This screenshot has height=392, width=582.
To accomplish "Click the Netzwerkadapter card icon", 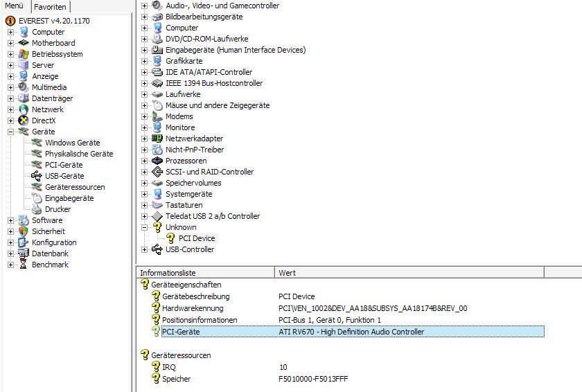I will pyautogui.click(x=157, y=139).
